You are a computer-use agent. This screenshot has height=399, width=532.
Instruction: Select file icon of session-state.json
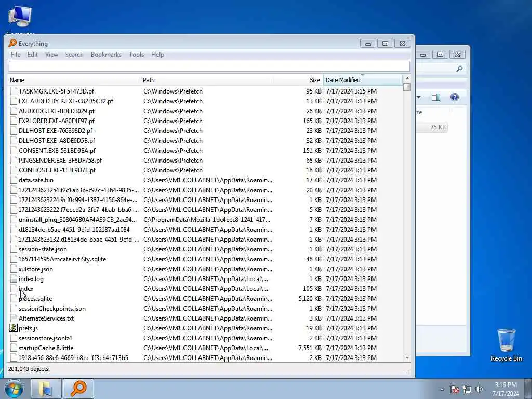pyautogui.click(x=14, y=249)
